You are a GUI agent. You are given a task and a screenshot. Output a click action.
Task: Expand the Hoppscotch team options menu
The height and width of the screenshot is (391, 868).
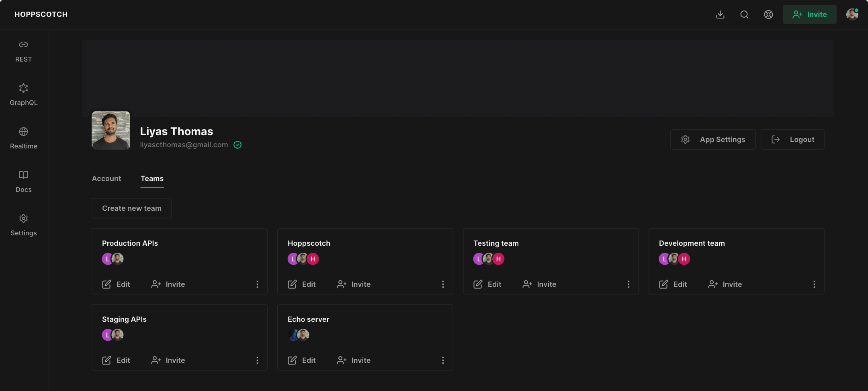[x=443, y=284]
